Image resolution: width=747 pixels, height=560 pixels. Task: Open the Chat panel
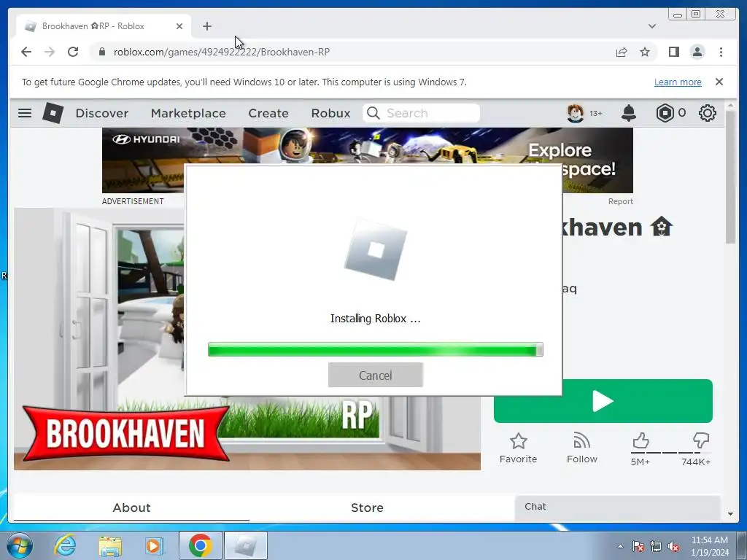click(617, 507)
